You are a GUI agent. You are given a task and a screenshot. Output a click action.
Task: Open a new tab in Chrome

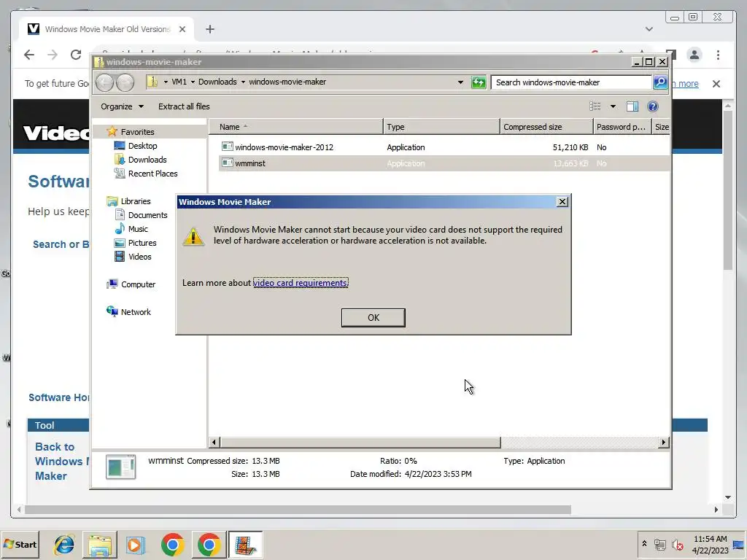pos(209,29)
